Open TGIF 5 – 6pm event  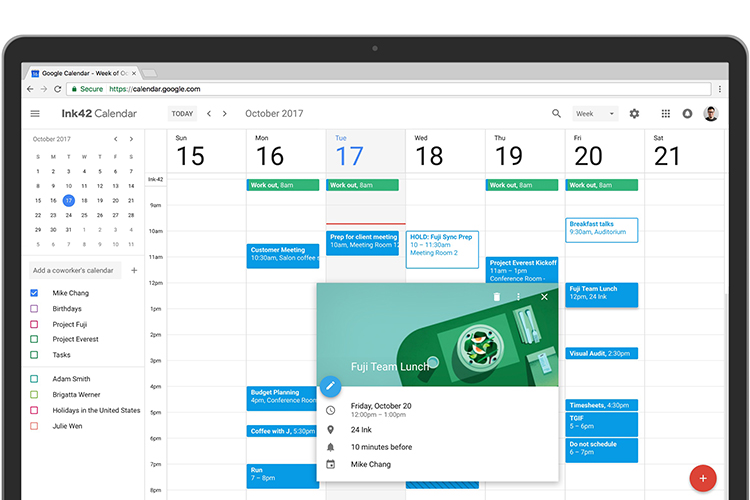[x=602, y=424]
